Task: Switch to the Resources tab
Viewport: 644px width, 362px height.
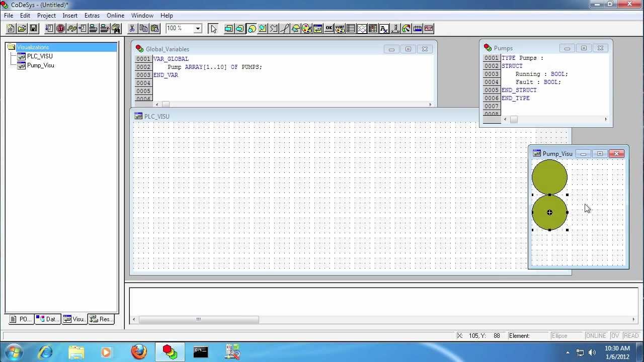Action: click(x=101, y=319)
